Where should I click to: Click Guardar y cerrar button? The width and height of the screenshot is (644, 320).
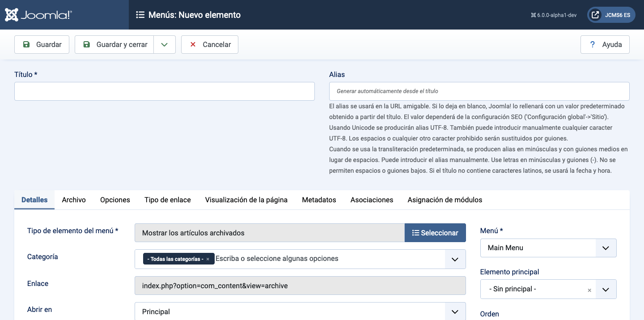[114, 44]
